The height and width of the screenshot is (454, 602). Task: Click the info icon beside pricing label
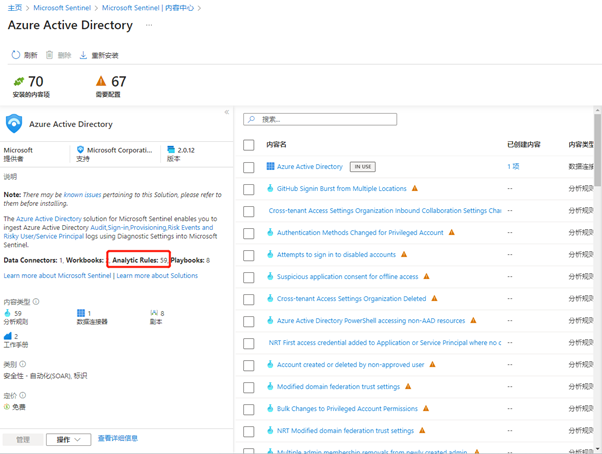point(23,395)
